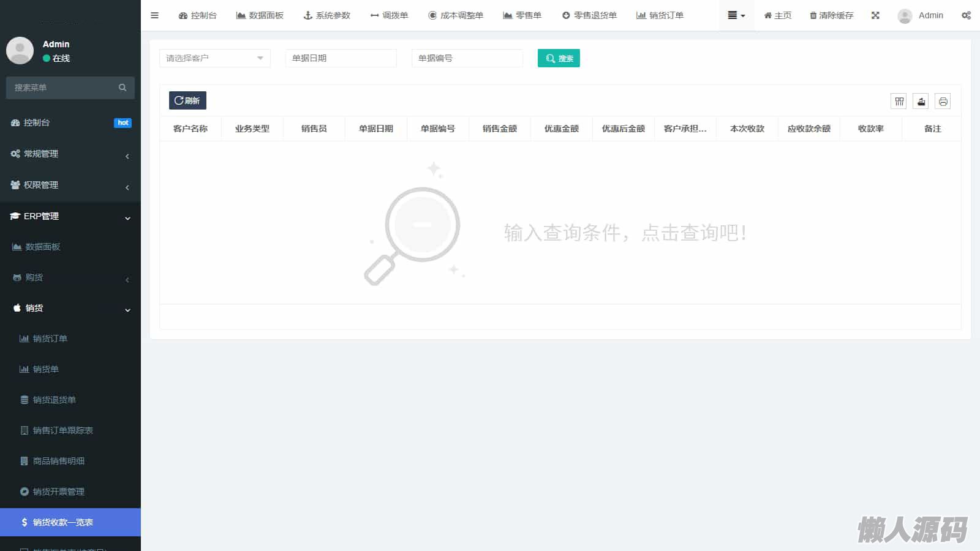
Task: Collapse the ERP管理 sidebar menu
Action: pyautogui.click(x=70, y=216)
